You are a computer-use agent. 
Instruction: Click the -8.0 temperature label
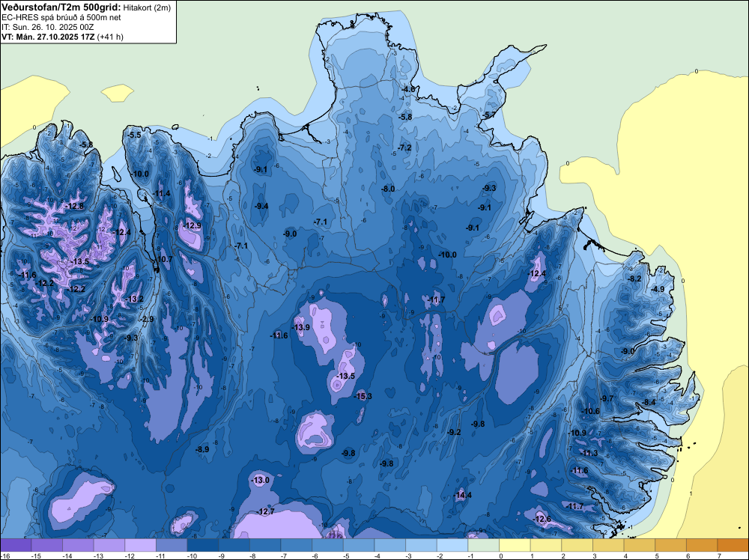388,189
